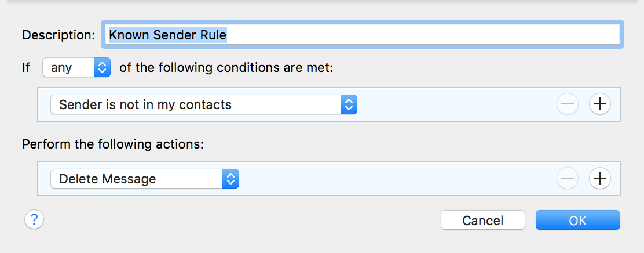
Task: Click the "If" label before the dropdown
Action: (x=26, y=67)
